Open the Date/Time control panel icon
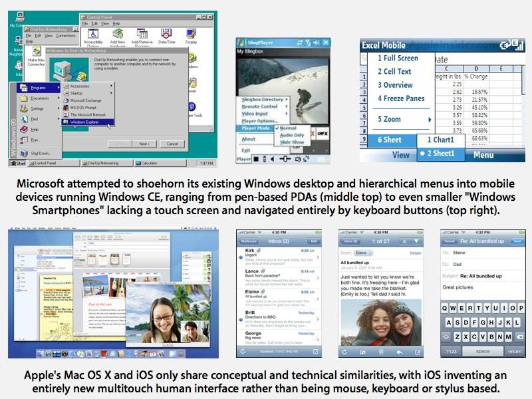The image size is (532, 399). point(167,37)
